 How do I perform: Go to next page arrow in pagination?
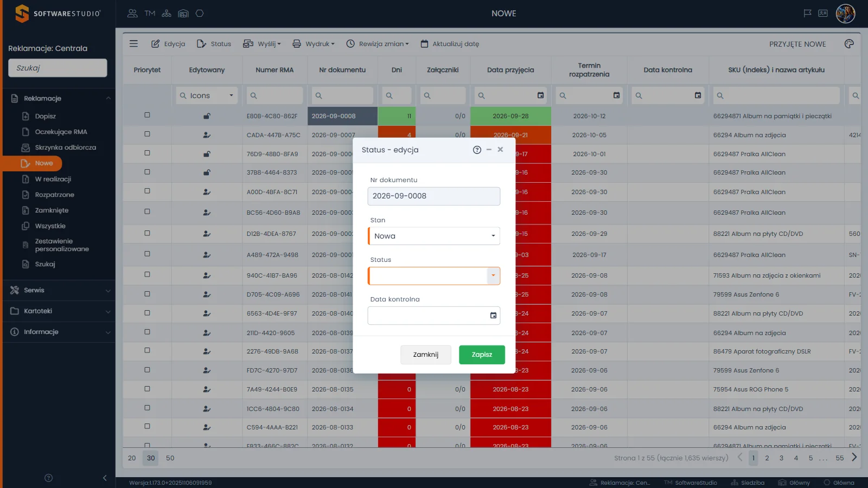(854, 458)
